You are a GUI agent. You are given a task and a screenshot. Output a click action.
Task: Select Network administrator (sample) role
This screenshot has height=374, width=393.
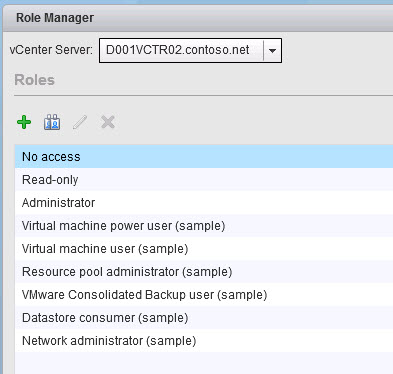(x=204, y=341)
